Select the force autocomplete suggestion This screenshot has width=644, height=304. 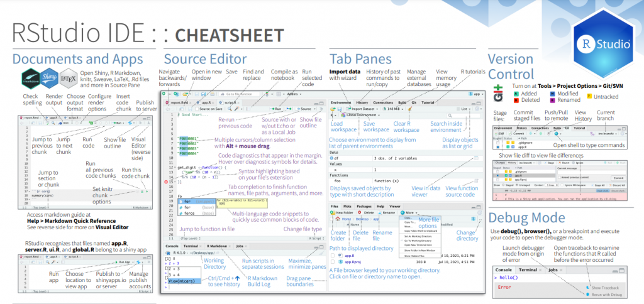point(197,214)
